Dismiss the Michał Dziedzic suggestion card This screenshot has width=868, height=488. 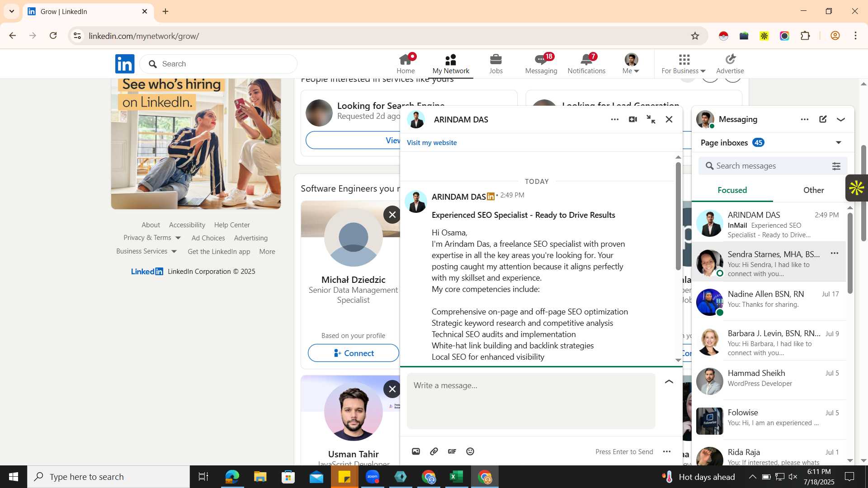pyautogui.click(x=392, y=215)
